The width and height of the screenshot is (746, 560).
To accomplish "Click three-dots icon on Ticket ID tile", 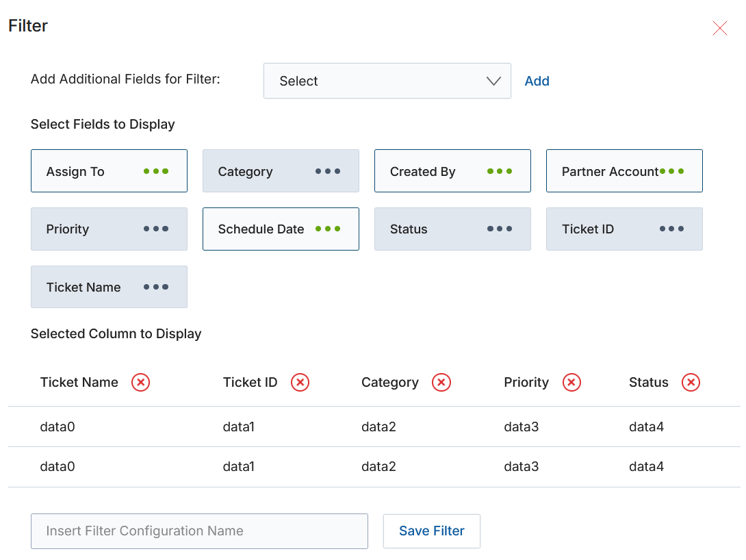I will tap(672, 229).
